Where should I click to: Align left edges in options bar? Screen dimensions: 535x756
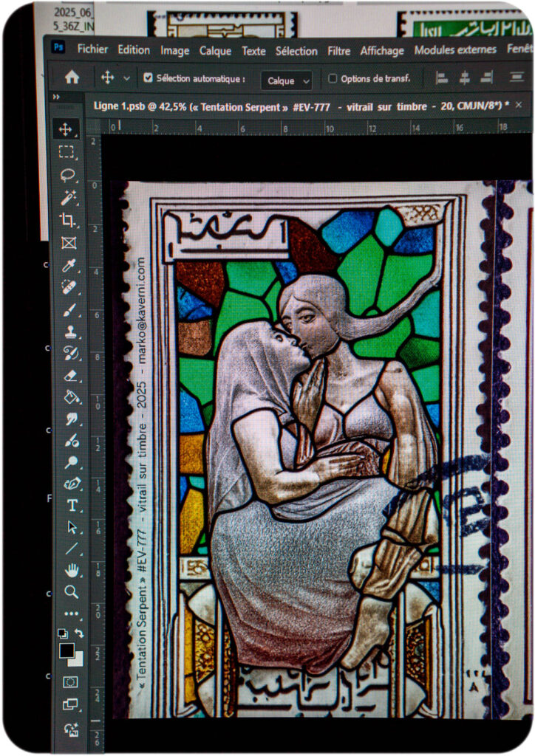click(x=441, y=78)
